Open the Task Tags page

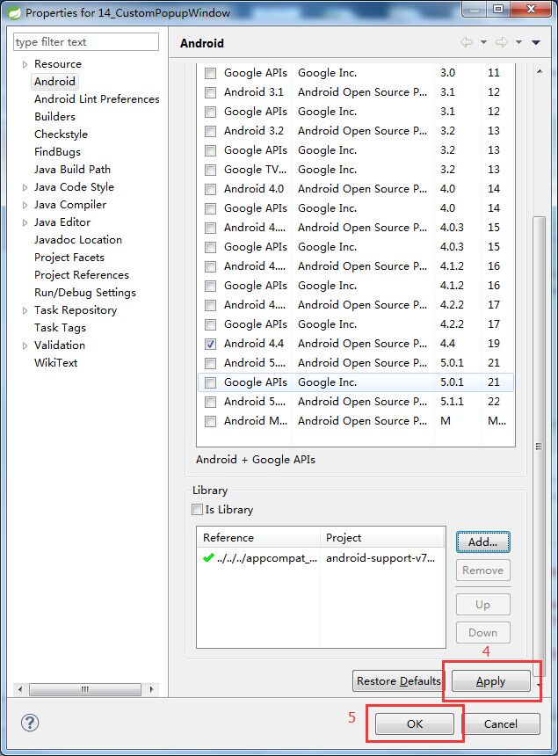pos(60,328)
